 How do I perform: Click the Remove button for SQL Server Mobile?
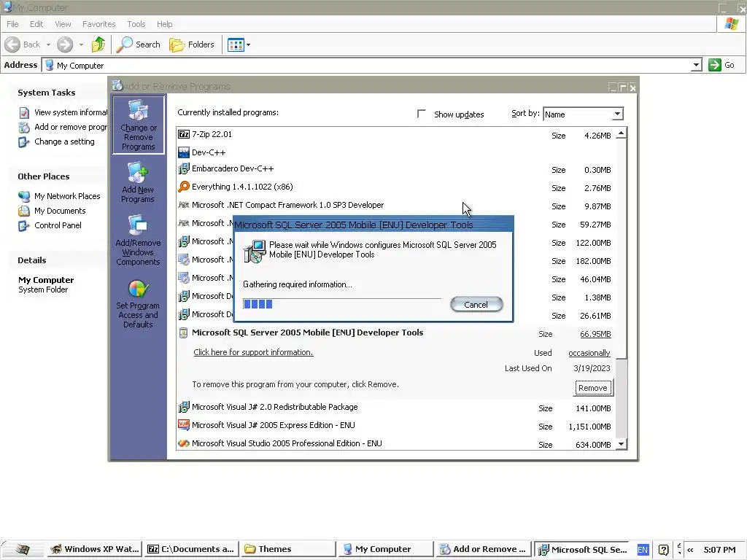click(x=593, y=388)
